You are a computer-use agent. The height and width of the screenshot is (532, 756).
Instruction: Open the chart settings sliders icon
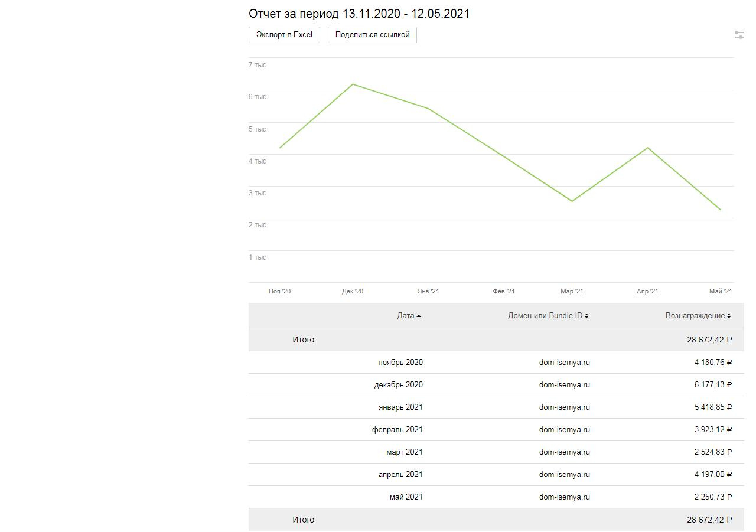pyautogui.click(x=739, y=35)
